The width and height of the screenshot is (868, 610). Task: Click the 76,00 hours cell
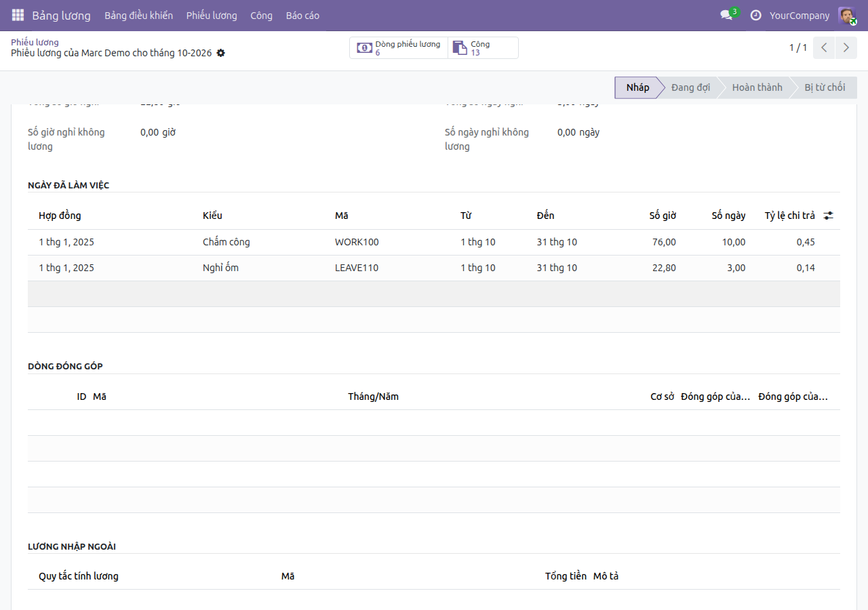644,242
